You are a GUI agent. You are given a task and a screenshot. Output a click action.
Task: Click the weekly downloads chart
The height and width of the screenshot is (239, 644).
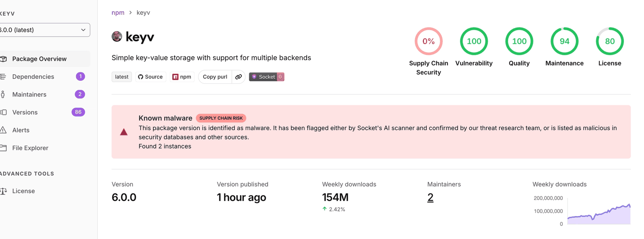click(x=599, y=214)
